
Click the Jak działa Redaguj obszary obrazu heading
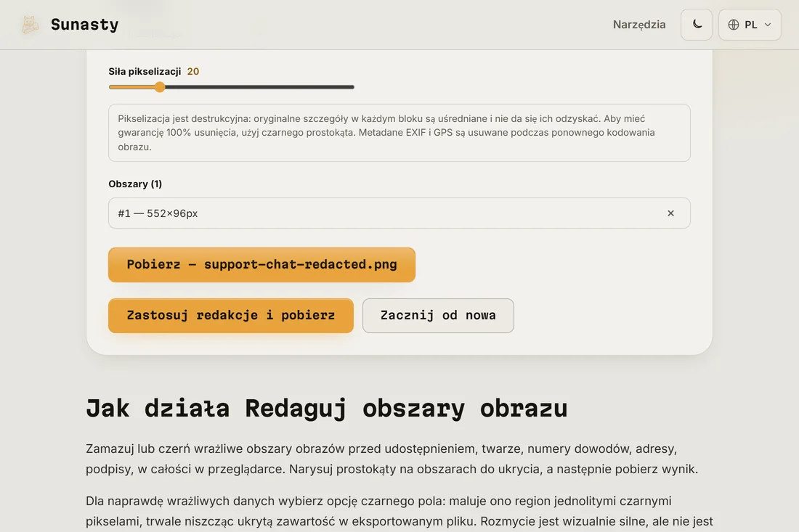click(x=327, y=409)
